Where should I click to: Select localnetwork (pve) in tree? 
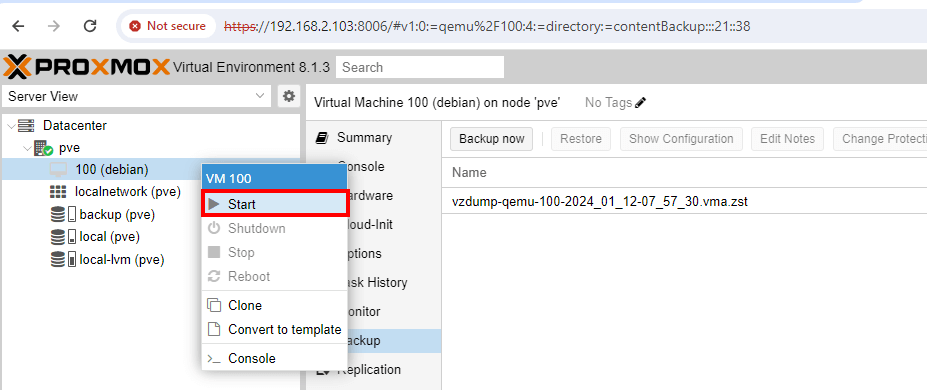[128, 192]
